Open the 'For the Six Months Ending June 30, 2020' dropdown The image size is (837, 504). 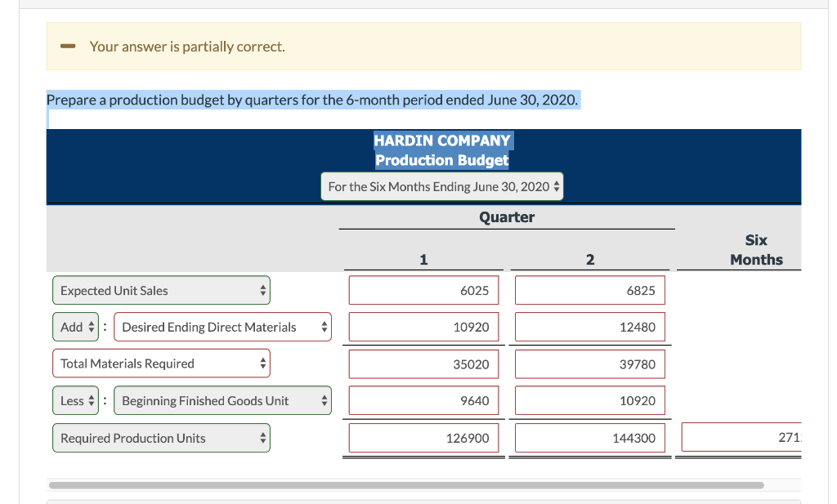pyautogui.click(x=442, y=187)
